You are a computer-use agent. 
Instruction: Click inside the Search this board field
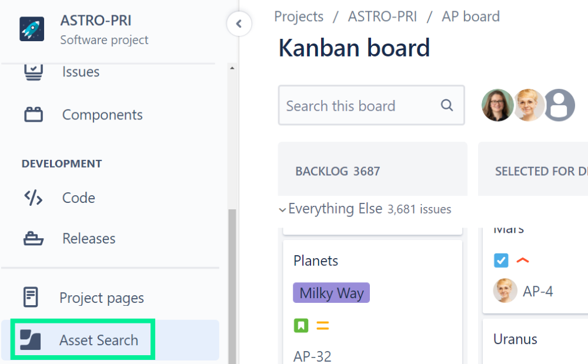(x=353, y=105)
